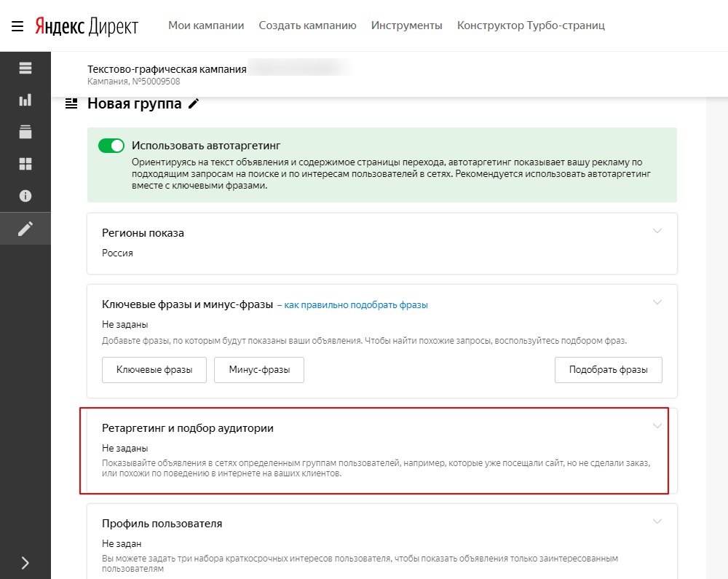Expand the Регионы показа section chevron

pyautogui.click(x=657, y=231)
